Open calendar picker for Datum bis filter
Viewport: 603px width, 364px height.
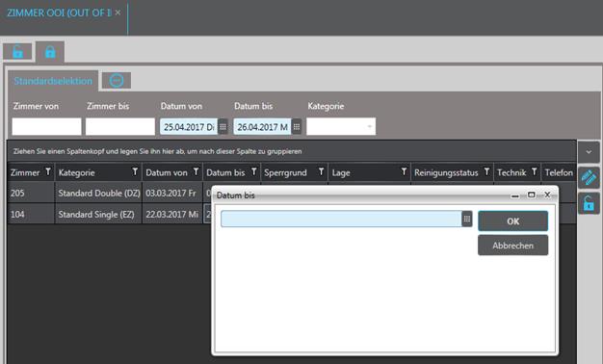tap(297, 127)
